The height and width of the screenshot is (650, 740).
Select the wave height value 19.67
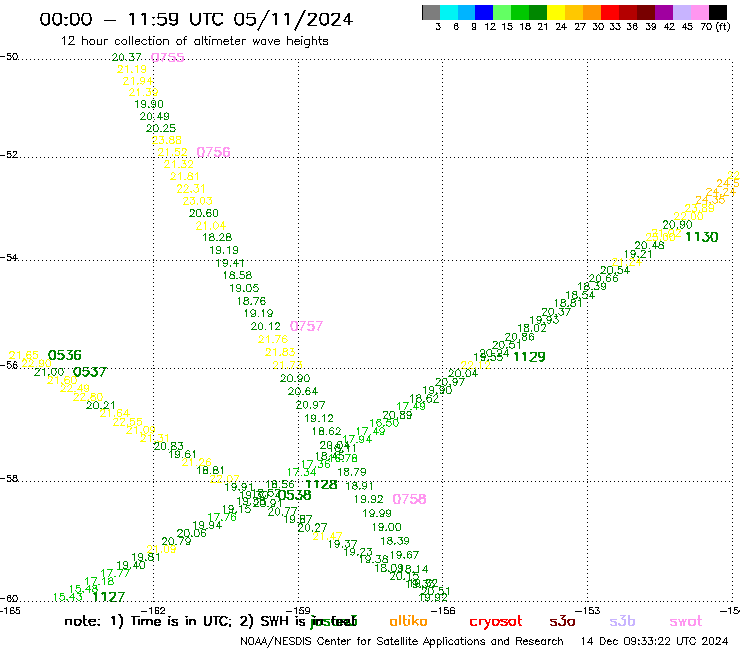tap(404, 555)
